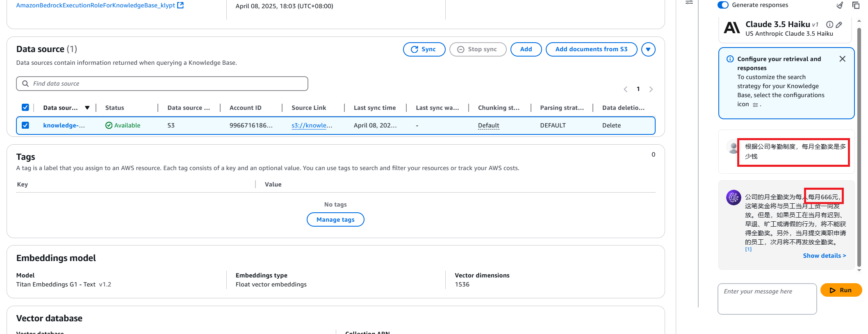Toggle the select-all data sources checkbox

click(x=25, y=107)
